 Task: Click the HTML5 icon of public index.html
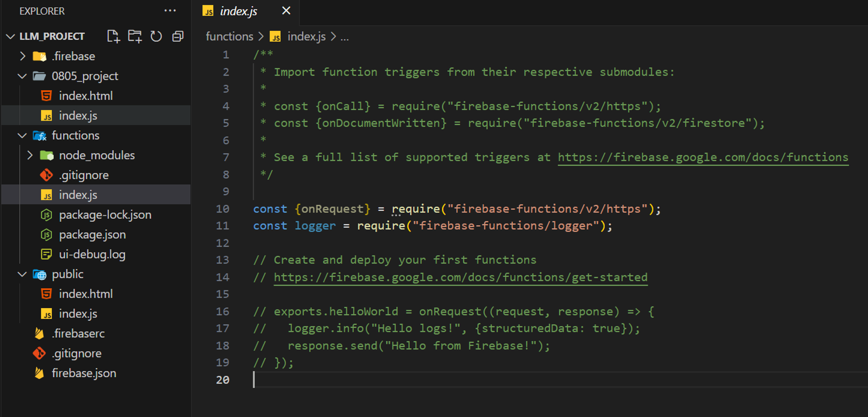46,294
